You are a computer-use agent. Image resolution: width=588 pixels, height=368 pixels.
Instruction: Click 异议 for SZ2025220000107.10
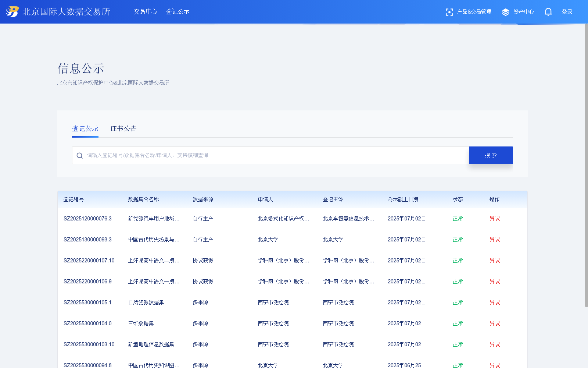495,261
